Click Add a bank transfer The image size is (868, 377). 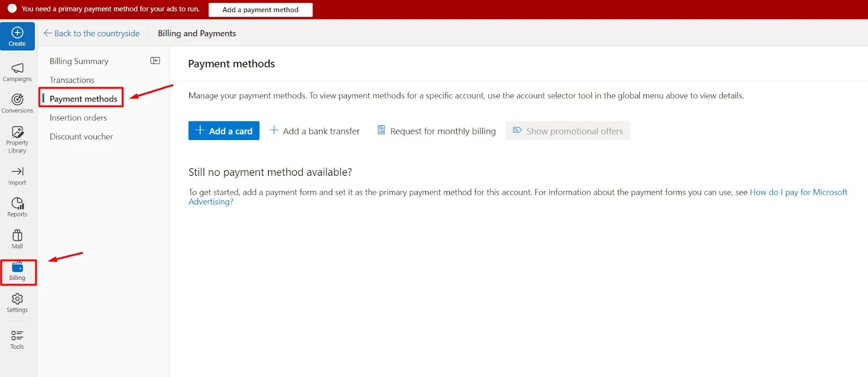(315, 131)
